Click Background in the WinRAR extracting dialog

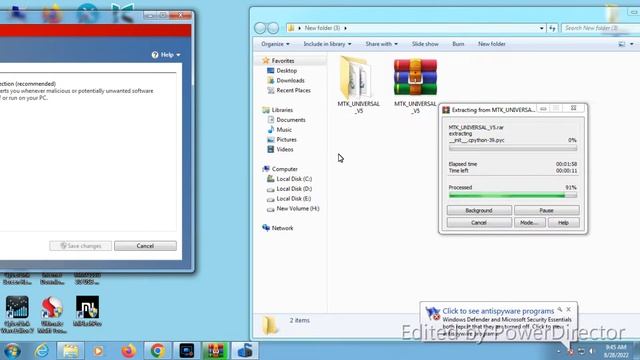point(479,211)
